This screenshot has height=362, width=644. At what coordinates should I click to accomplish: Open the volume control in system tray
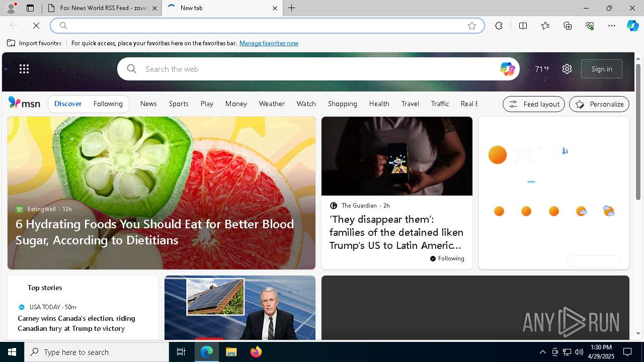click(579, 352)
